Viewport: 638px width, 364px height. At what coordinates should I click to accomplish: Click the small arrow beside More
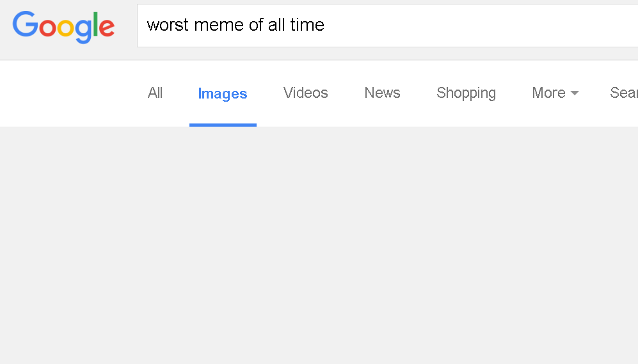pyautogui.click(x=575, y=93)
